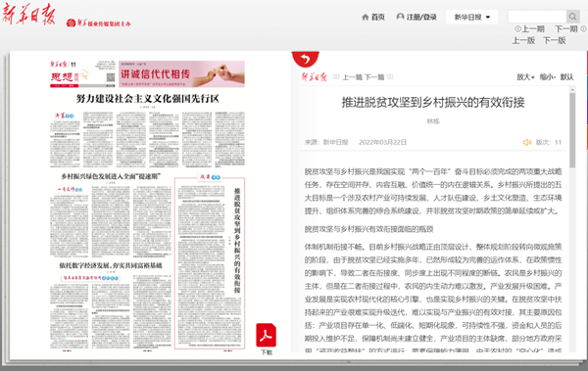Screen dimensions: 588x371
Task: Click the speaker read-aloud icon
Action: pyautogui.click(x=527, y=142)
